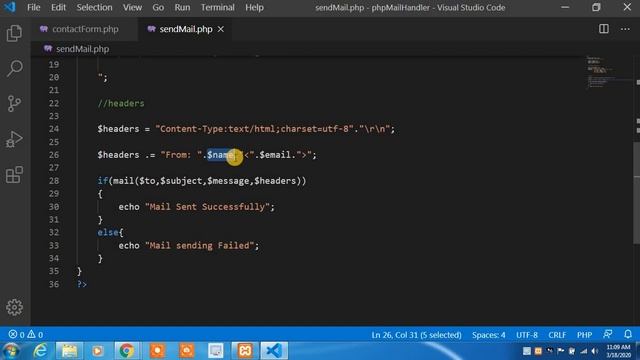Open the Edit menu

[x=58, y=7]
